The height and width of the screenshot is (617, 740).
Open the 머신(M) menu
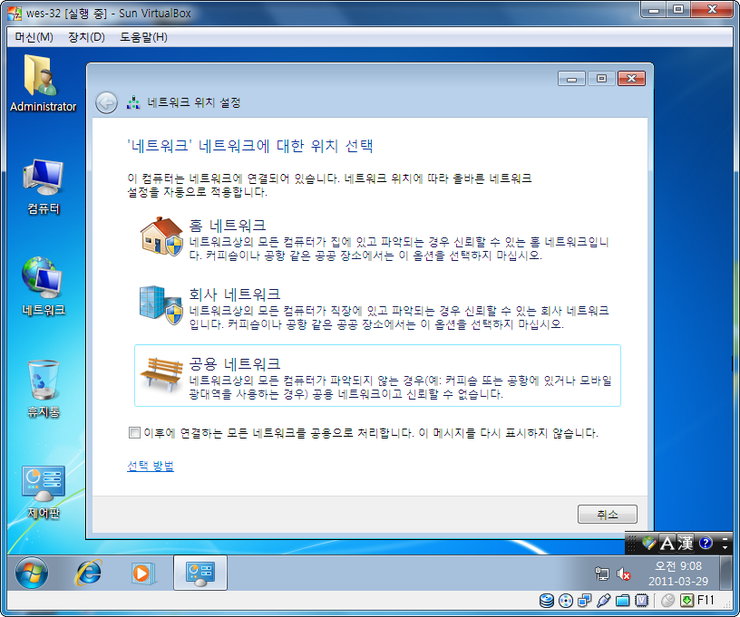tap(34, 37)
